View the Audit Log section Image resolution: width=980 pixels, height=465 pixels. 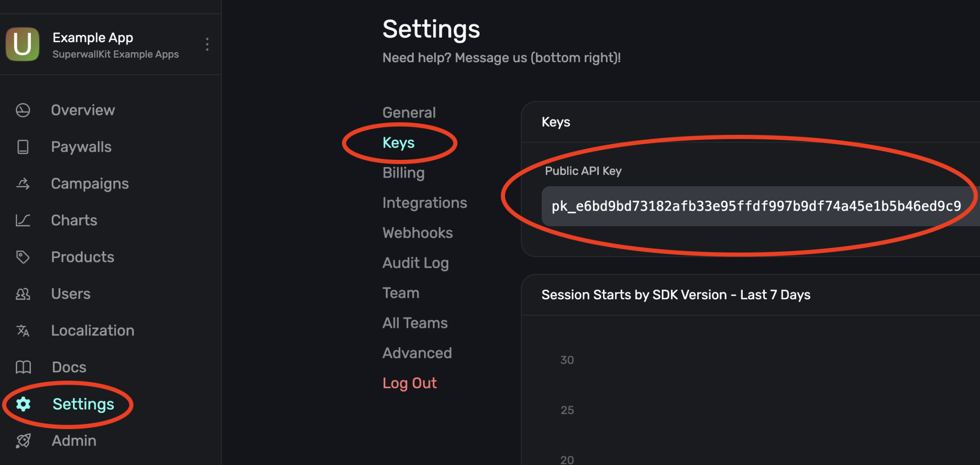point(416,262)
